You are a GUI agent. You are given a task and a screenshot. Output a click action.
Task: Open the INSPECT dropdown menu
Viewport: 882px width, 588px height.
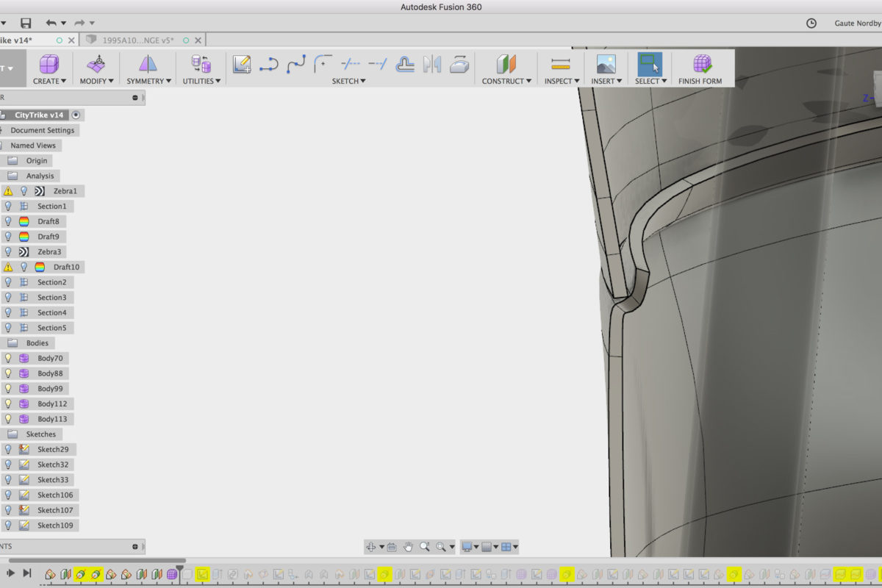pyautogui.click(x=562, y=81)
